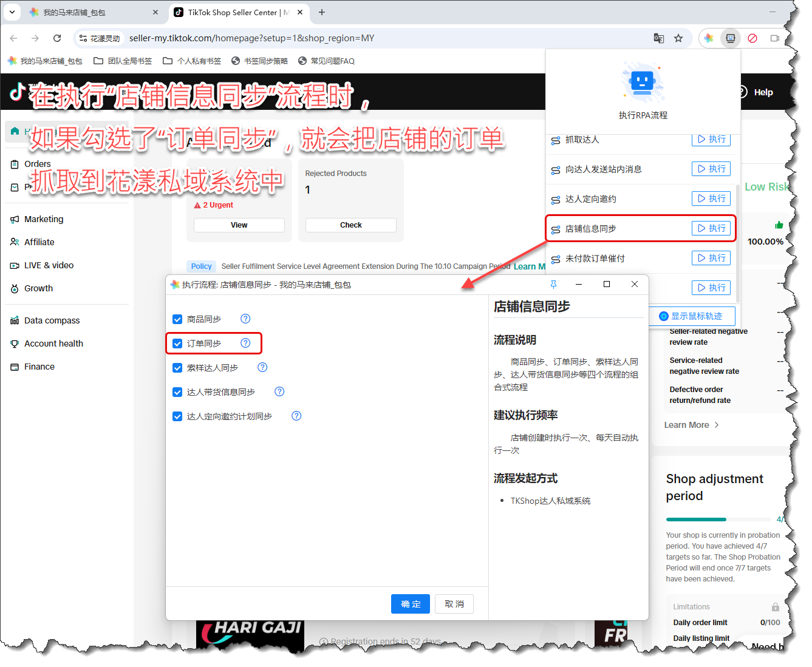The image size is (812, 667).
Task: Reload the page
Action: [57, 38]
